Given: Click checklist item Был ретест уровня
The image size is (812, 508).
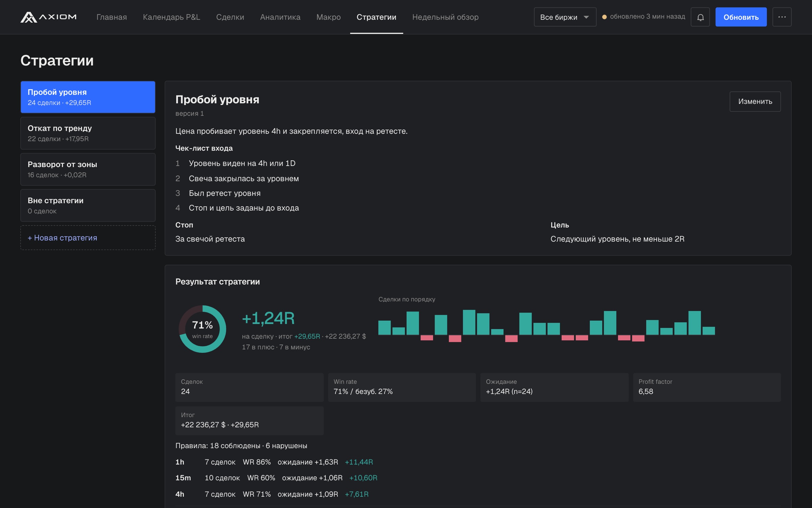Looking at the screenshot, I should (225, 193).
